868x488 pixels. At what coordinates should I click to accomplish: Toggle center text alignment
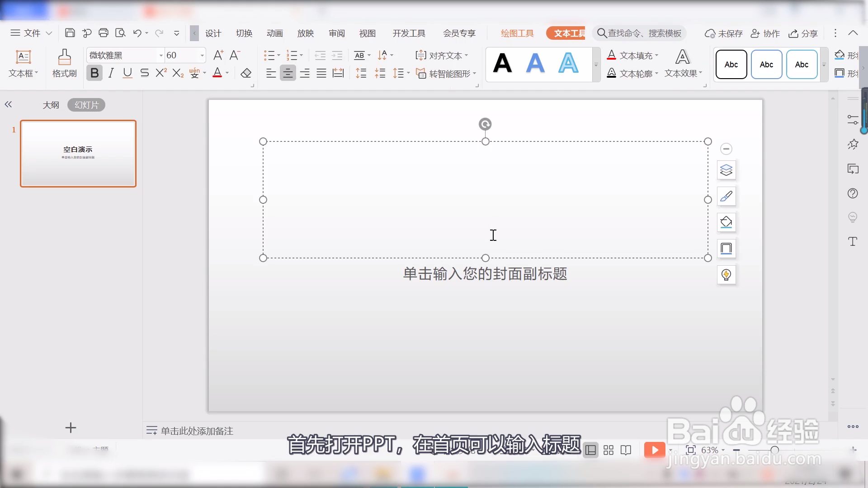pos(288,73)
